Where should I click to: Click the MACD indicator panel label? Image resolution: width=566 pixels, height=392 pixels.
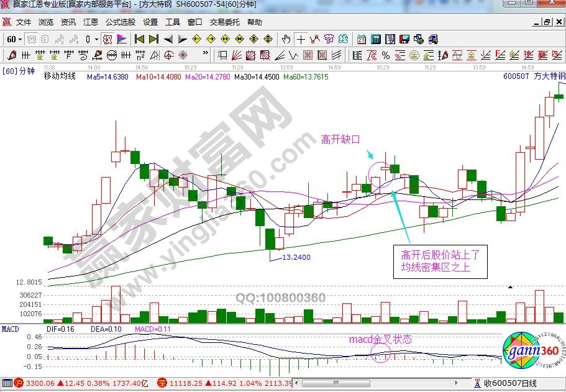point(11,327)
